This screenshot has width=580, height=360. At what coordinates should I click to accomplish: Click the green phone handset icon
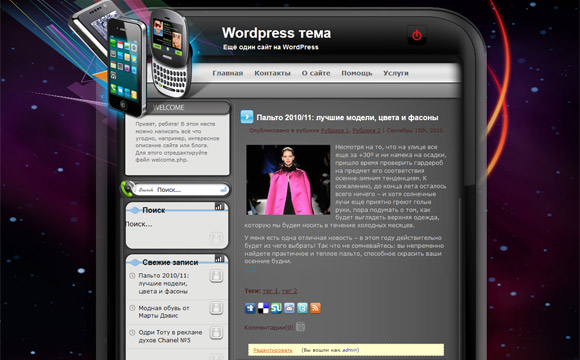[128, 189]
